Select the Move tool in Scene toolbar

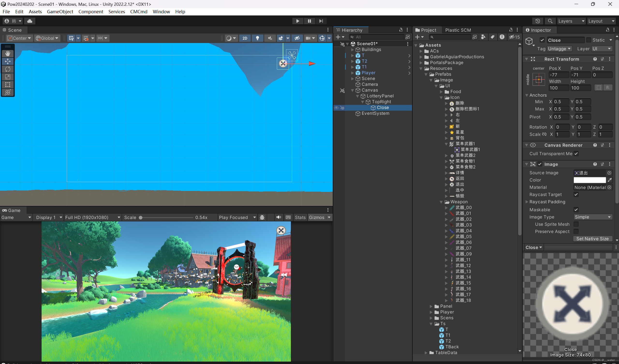(8, 61)
